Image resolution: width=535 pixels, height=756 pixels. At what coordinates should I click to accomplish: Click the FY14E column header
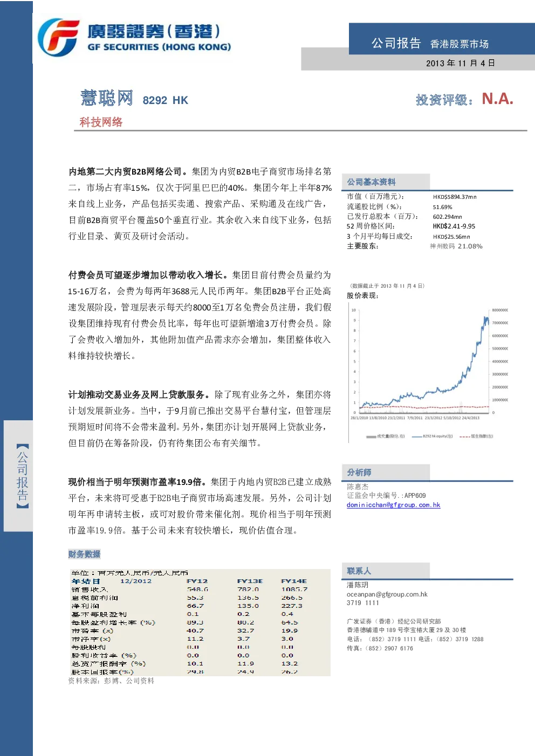click(294, 581)
